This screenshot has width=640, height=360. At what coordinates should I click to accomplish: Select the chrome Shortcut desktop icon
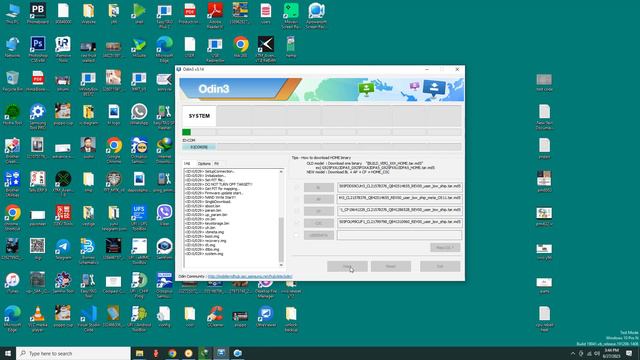click(x=12, y=217)
